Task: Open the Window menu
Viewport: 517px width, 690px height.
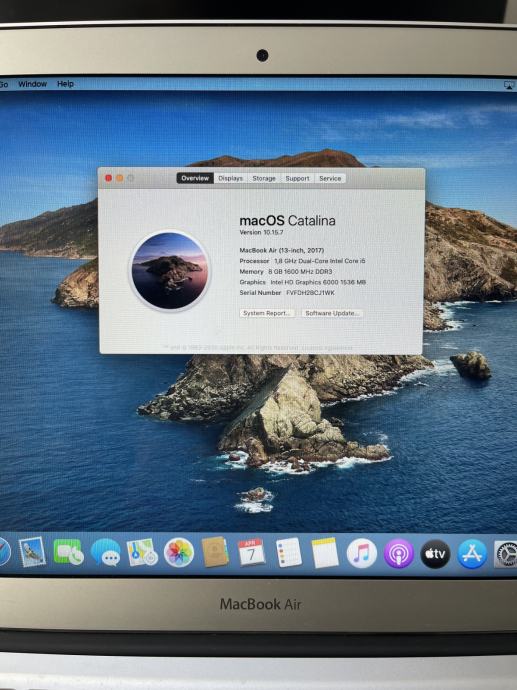Action: pyautogui.click(x=33, y=84)
